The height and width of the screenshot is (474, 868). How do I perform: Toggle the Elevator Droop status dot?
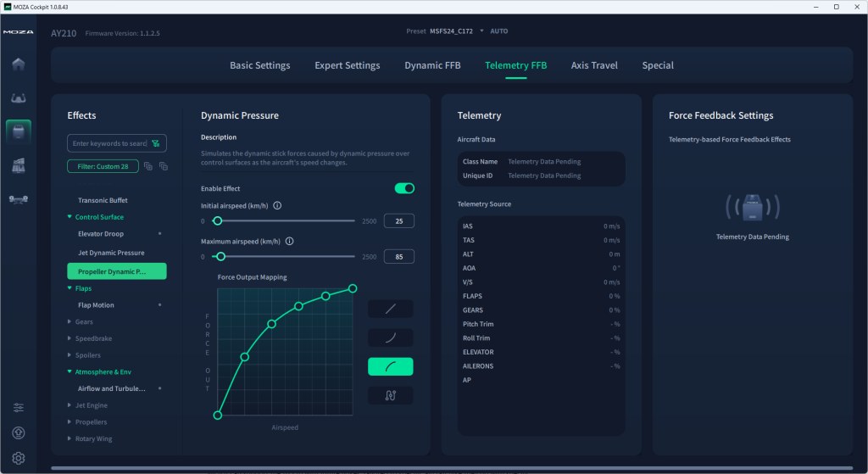pyautogui.click(x=160, y=234)
